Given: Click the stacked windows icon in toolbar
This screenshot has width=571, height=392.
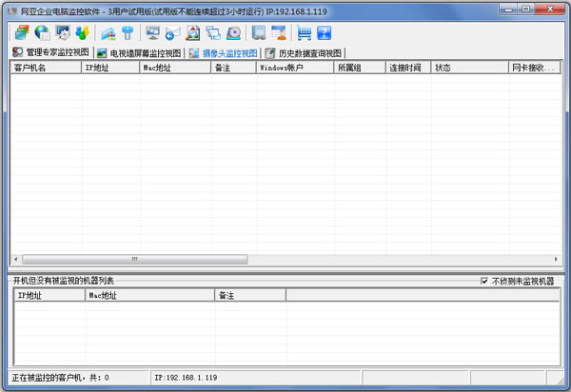Looking at the screenshot, I should 21,32.
